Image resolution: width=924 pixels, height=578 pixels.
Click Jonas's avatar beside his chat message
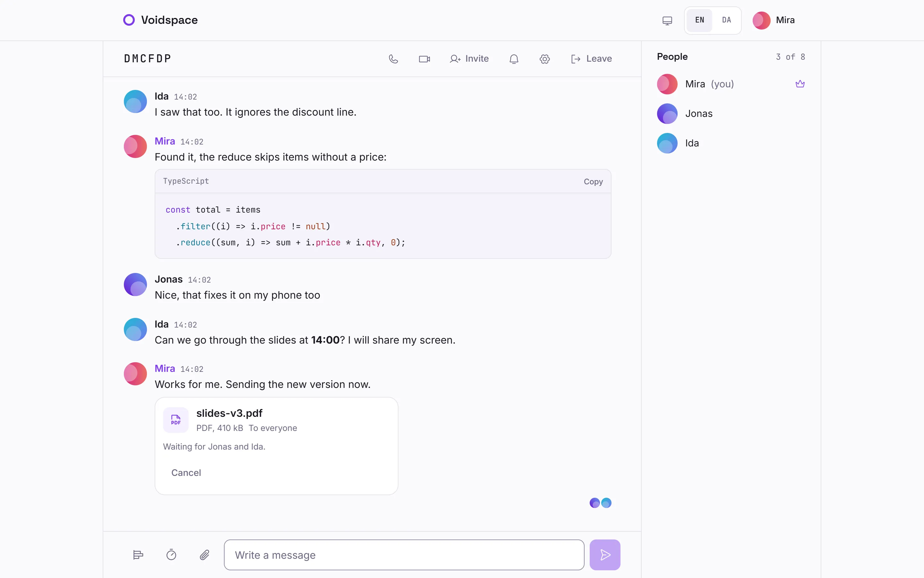click(135, 285)
